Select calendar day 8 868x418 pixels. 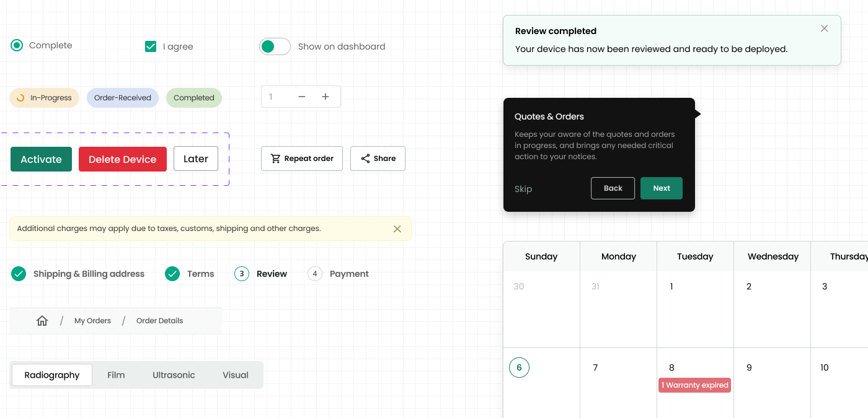(671, 368)
